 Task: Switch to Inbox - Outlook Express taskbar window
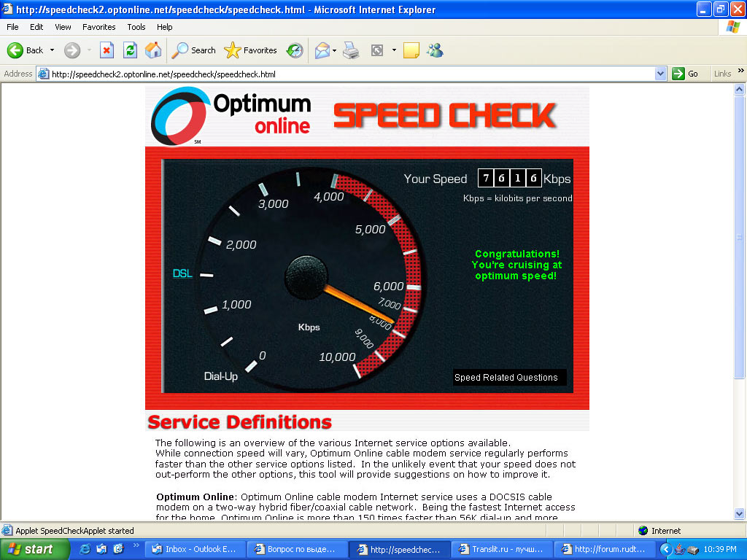pyautogui.click(x=195, y=549)
